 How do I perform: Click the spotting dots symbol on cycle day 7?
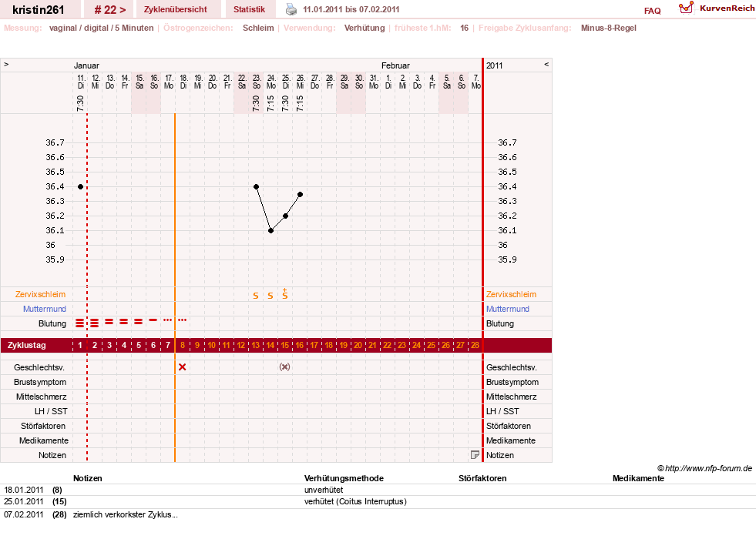pos(167,320)
